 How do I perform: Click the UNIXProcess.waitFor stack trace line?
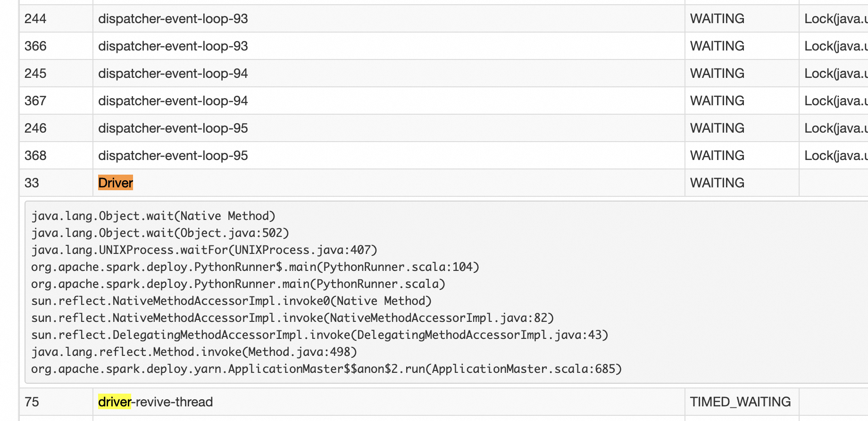pos(204,250)
